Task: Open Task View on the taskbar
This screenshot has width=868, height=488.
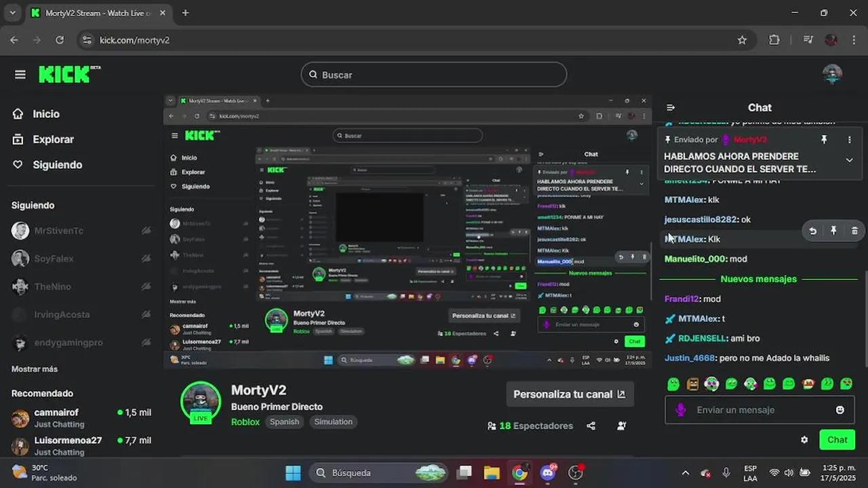Action: point(464,472)
